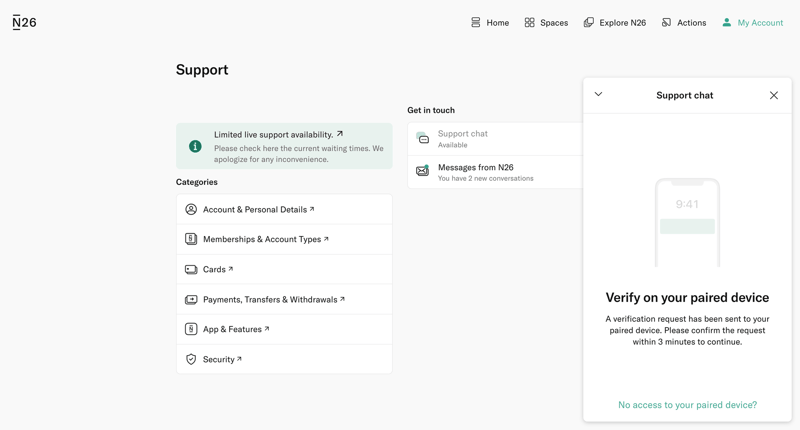
Task: Click the Payments, Transfers & Withdrawals icon
Action: pyautogui.click(x=191, y=299)
